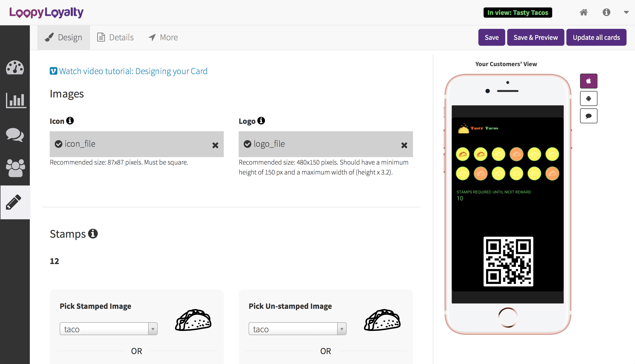Click Watch video tutorial link
This screenshot has width=635, height=364.
(129, 71)
